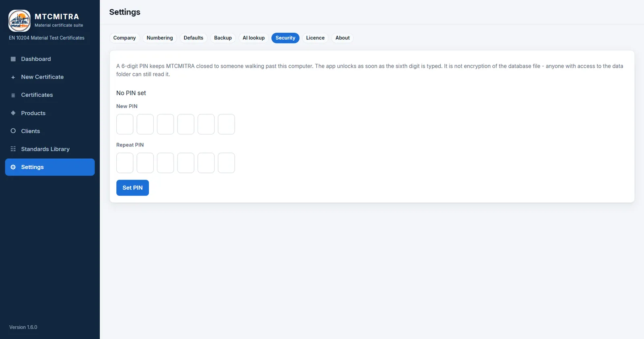The width and height of the screenshot is (644, 339).
Task: Focus the third Repeat PIN digit box
Action: click(165, 163)
